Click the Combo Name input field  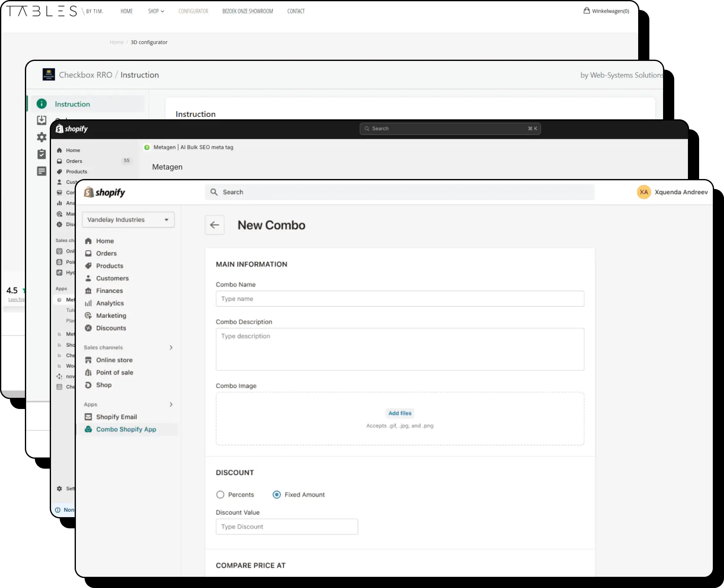point(400,299)
